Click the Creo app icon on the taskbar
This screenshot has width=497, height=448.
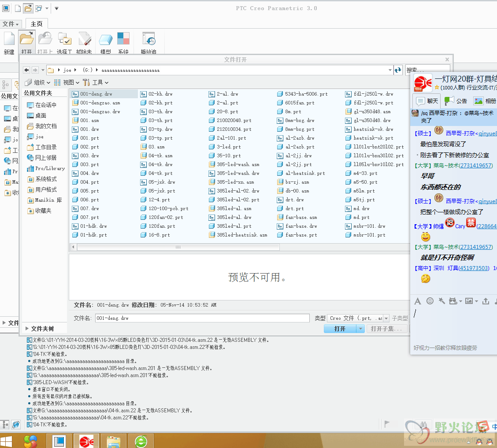[x=59, y=441]
